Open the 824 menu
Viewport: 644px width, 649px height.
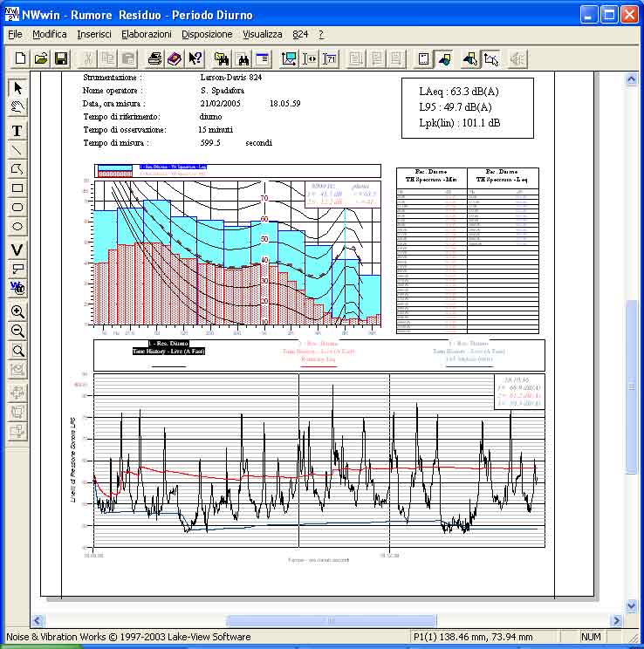pos(300,34)
